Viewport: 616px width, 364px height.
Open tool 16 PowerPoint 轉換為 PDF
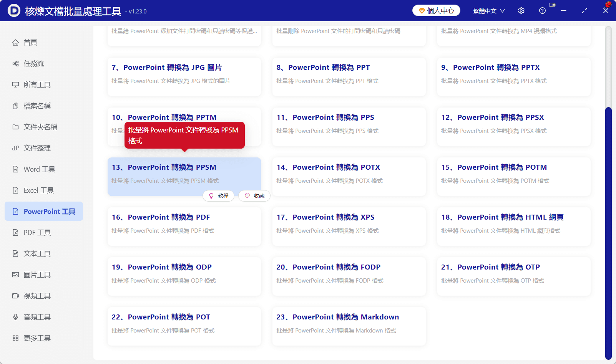click(184, 227)
